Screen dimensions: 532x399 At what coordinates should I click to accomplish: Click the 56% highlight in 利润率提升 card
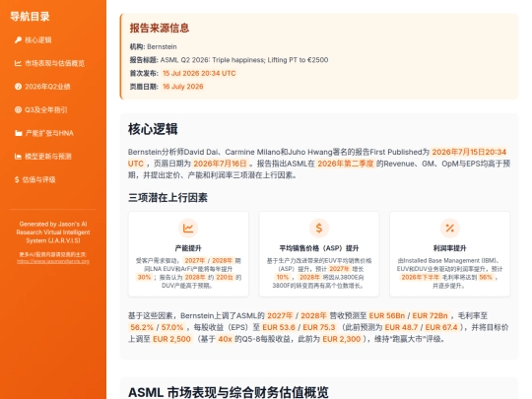pyautogui.click(x=486, y=277)
